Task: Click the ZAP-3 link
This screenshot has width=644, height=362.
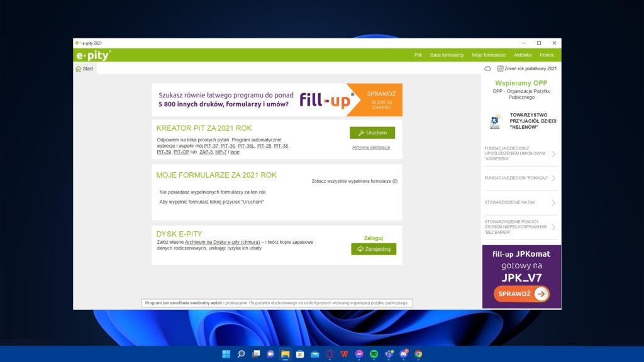Action: (x=206, y=152)
